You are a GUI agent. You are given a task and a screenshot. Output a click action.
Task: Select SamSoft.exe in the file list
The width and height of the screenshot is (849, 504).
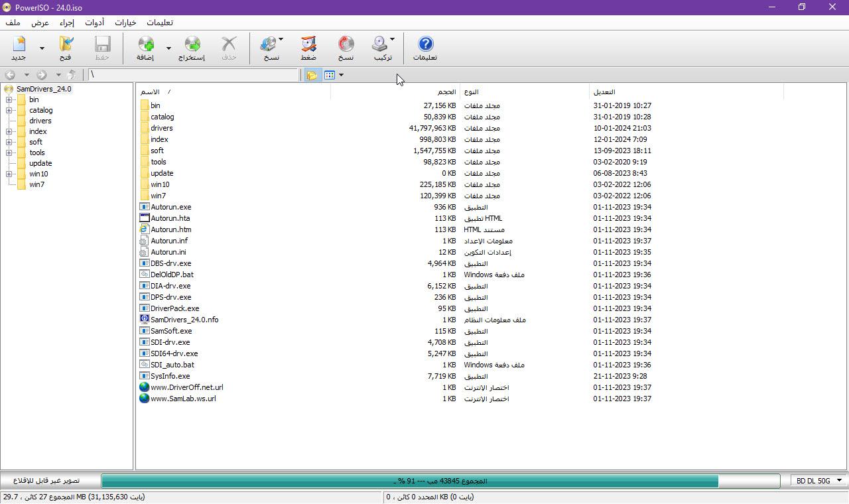click(x=171, y=331)
